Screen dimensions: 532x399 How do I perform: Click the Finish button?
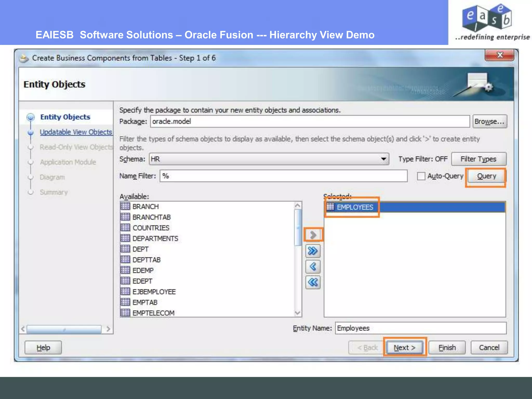tap(447, 348)
